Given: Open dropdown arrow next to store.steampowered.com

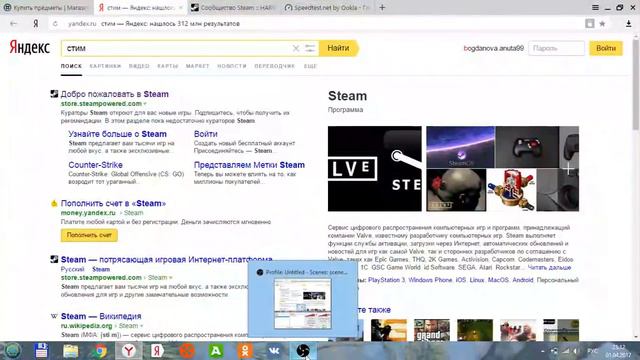Looking at the screenshot, I should 145,104.
